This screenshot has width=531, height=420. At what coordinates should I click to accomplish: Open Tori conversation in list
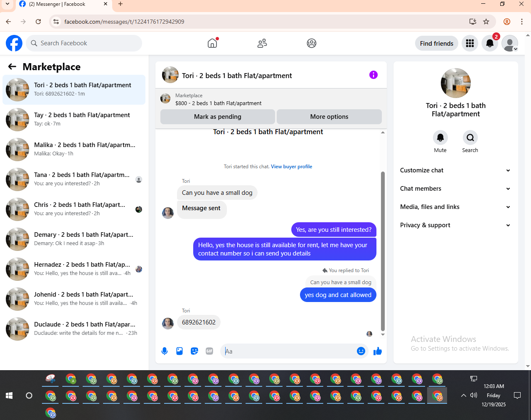(x=74, y=90)
